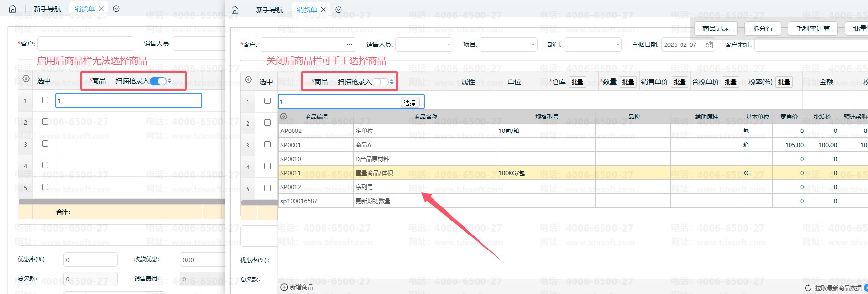Select the 销货单 tab in the left window
The width and height of the screenshot is (868, 294).
pyautogui.click(x=84, y=9)
